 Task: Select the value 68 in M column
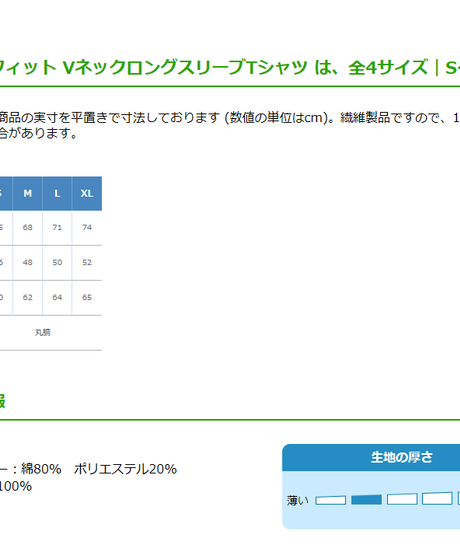[27, 227]
